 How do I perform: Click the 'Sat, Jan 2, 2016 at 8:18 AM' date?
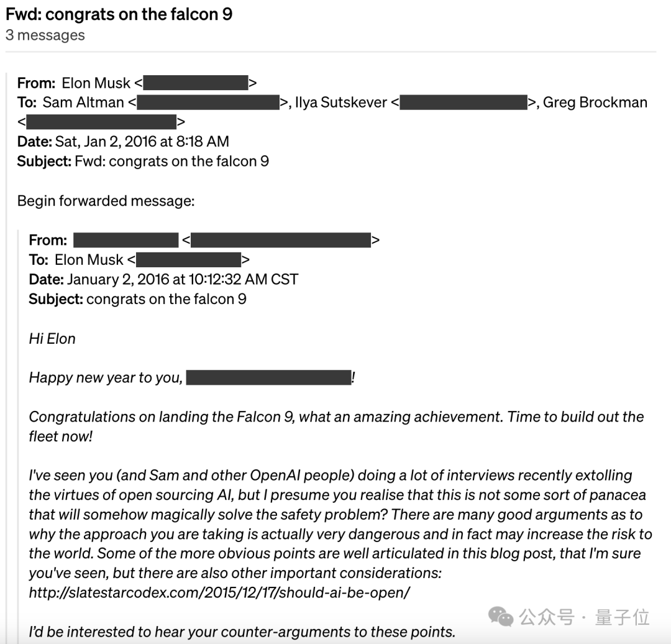point(142,141)
